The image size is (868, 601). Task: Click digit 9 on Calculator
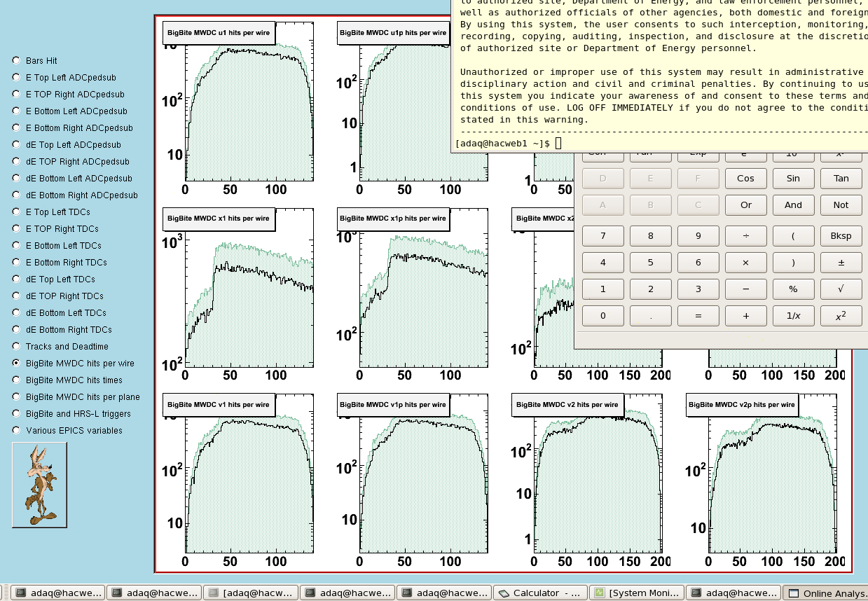(698, 236)
